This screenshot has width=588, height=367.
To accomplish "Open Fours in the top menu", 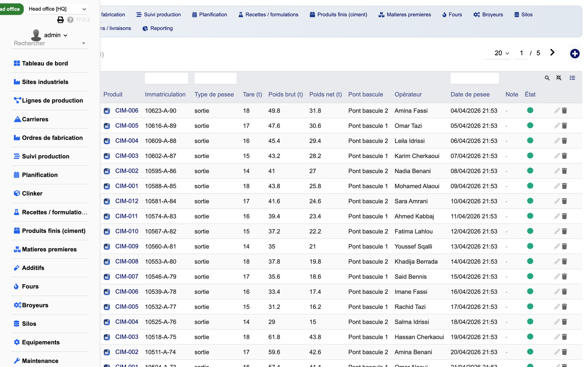I will pyautogui.click(x=452, y=15).
